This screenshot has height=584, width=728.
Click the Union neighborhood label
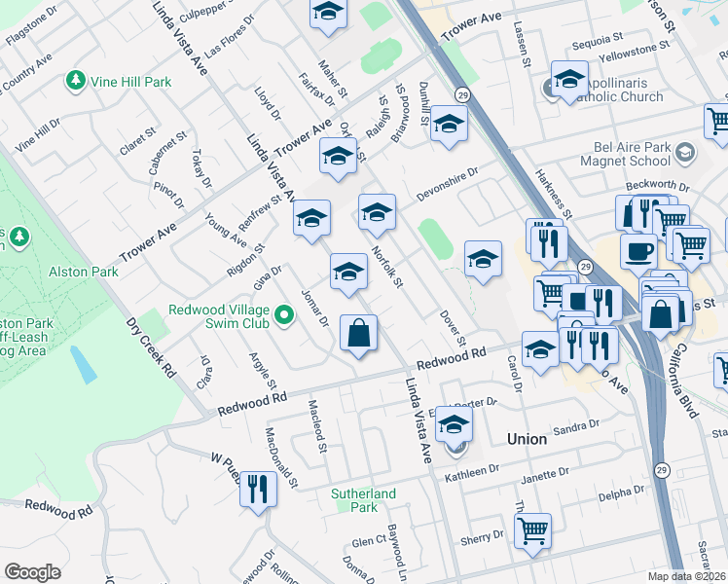pyautogui.click(x=527, y=439)
